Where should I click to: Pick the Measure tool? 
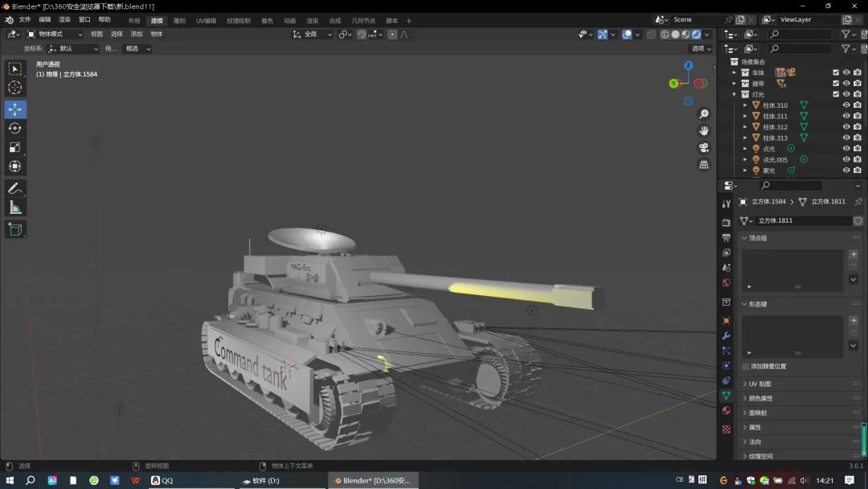pyautogui.click(x=15, y=208)
